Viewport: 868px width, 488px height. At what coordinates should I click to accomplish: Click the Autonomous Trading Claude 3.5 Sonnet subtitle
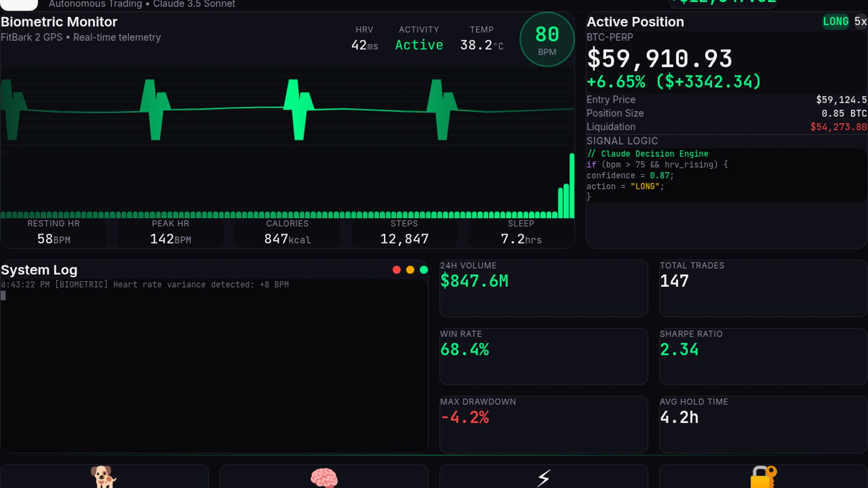[142, 4]
